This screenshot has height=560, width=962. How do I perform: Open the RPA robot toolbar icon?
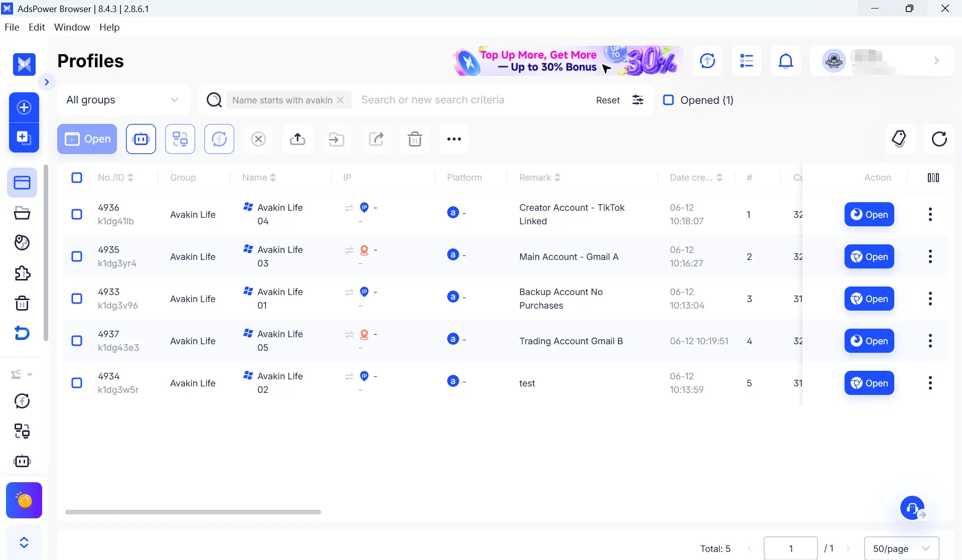pyautogui.click(x=141, y=139)
